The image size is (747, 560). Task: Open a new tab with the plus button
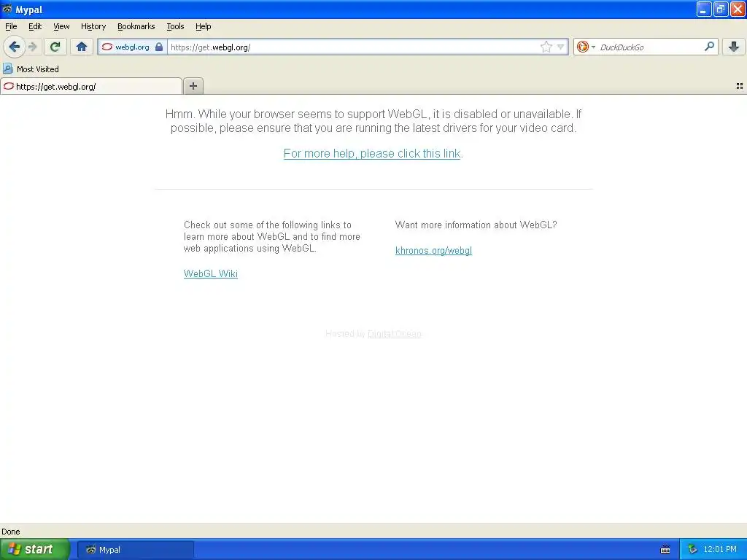point(193,86)
